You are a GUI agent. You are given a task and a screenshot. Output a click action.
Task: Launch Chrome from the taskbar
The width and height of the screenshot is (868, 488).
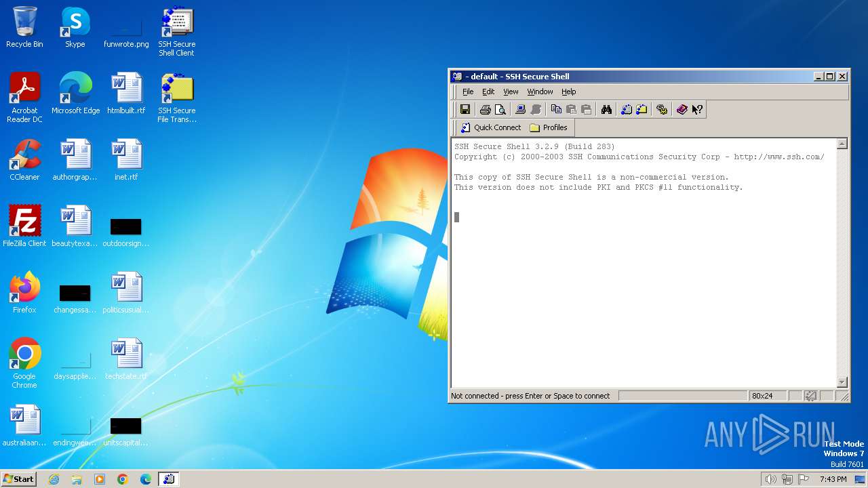(x=123, y=479)
